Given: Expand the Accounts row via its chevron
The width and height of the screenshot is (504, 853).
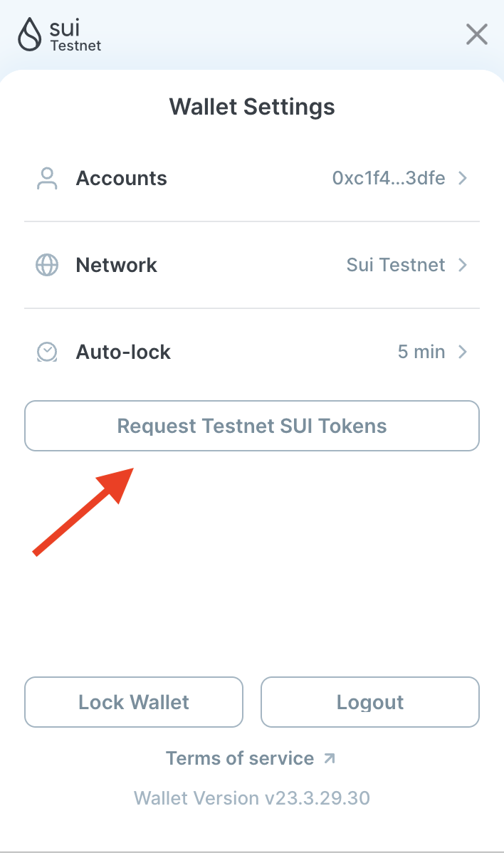Looking at the screenshot, I should point(463,178).
